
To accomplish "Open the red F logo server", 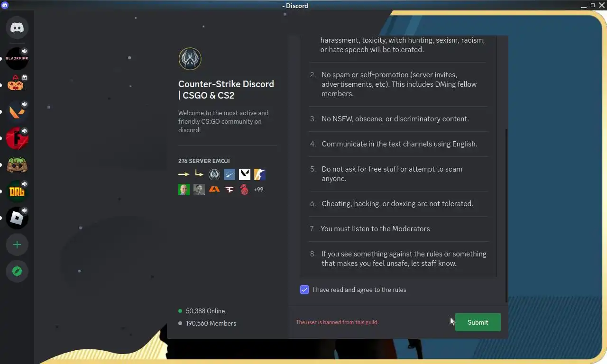I will (17, 138).
